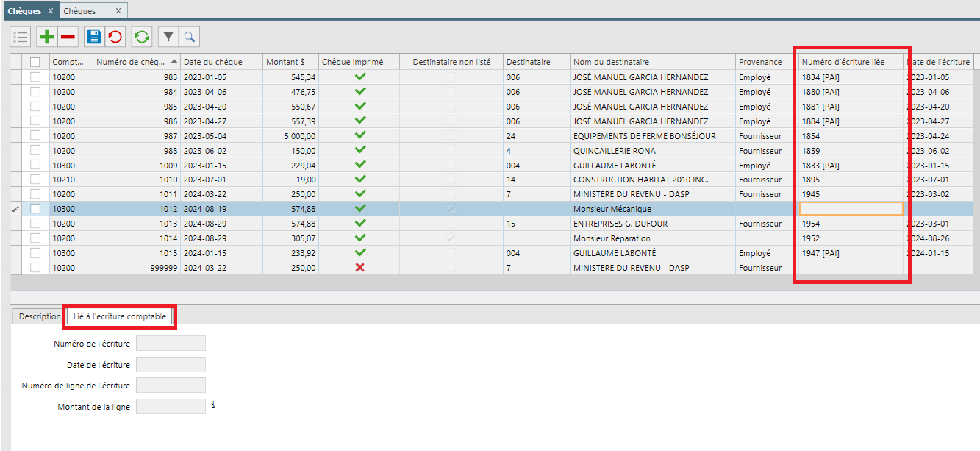980x451 pixels.
Task: Sort by Numéro de chèque column header
Action: pos(137,62)
